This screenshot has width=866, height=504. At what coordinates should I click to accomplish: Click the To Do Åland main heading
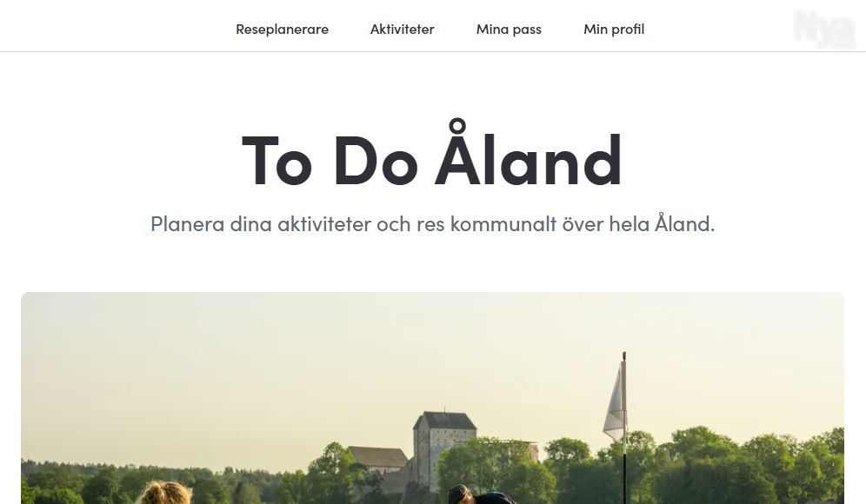click(432, 156)
